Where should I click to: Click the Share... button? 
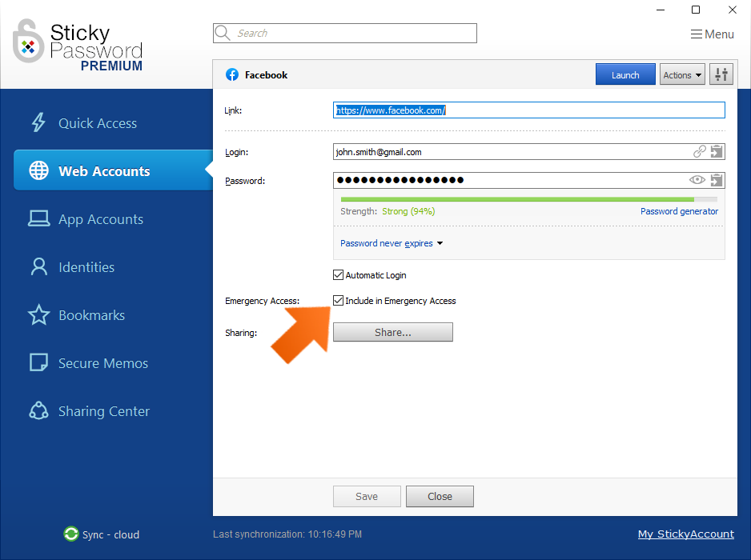point(393,332)
